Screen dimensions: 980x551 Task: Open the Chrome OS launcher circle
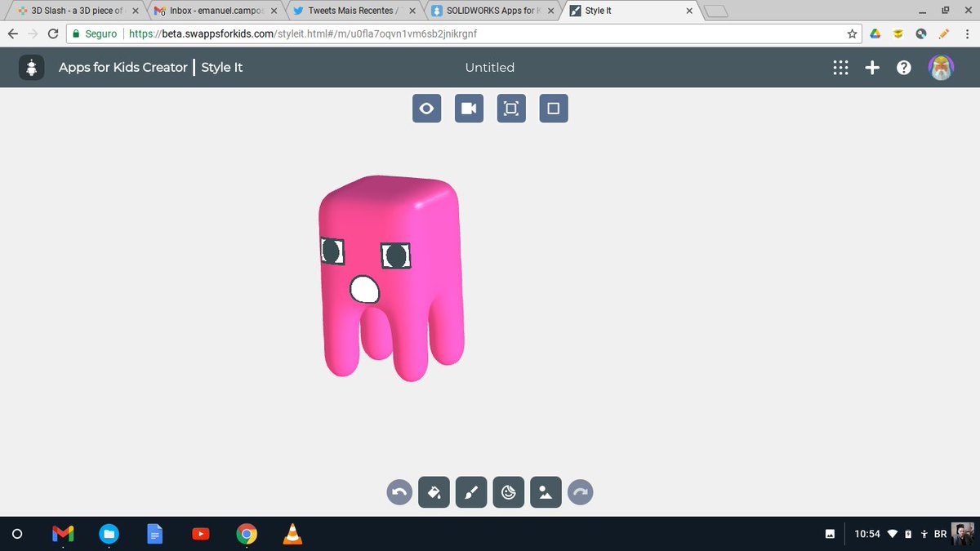tap(16, 534)
